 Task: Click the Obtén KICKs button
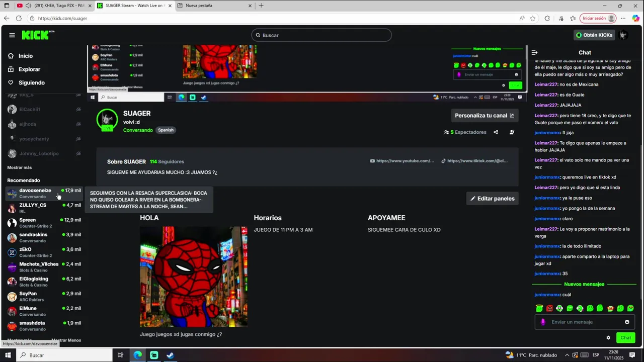click(594, 35)
